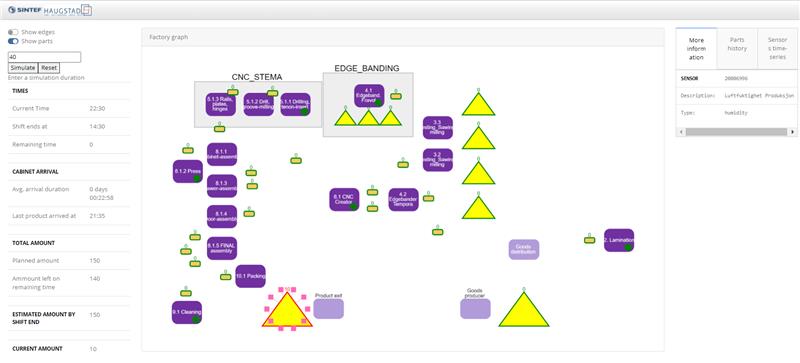Click the right scroll arrow in the sensor info panel
Screen dimensions: 800x363
click(792, 132)
